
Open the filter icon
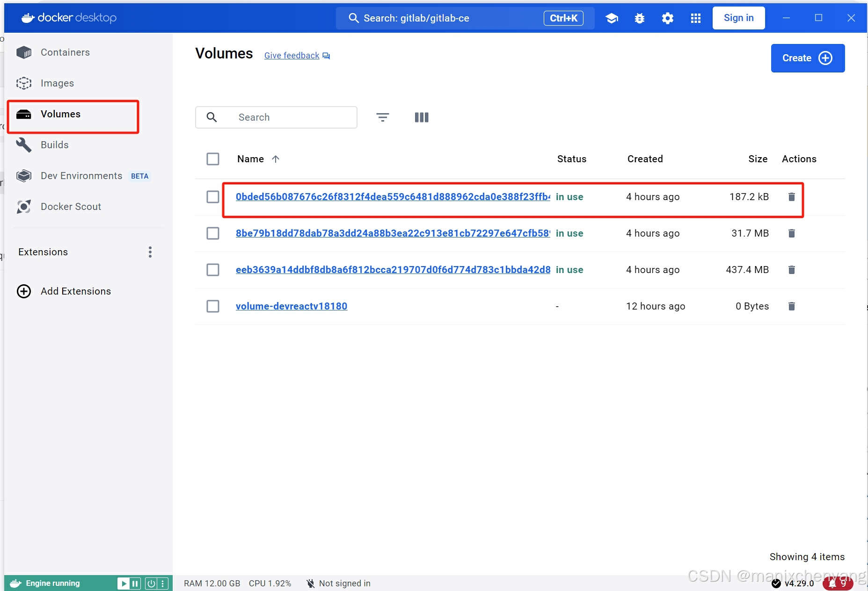(383, 117)
